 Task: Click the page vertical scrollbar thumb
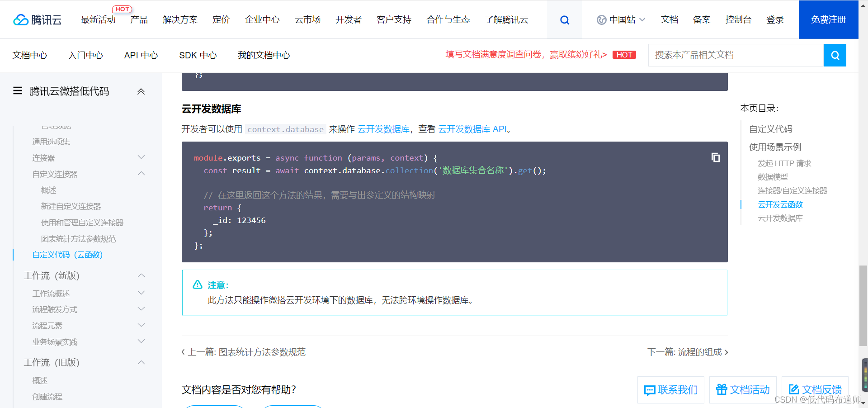[x=863, y=306]
